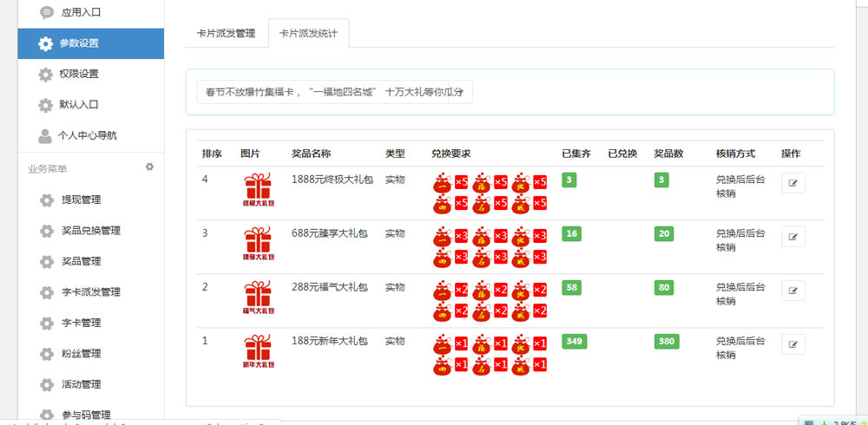This screenshot has height=425, width=868.
Task: Switch to the 卡片派发管理 tab
Action: [226, 33]
